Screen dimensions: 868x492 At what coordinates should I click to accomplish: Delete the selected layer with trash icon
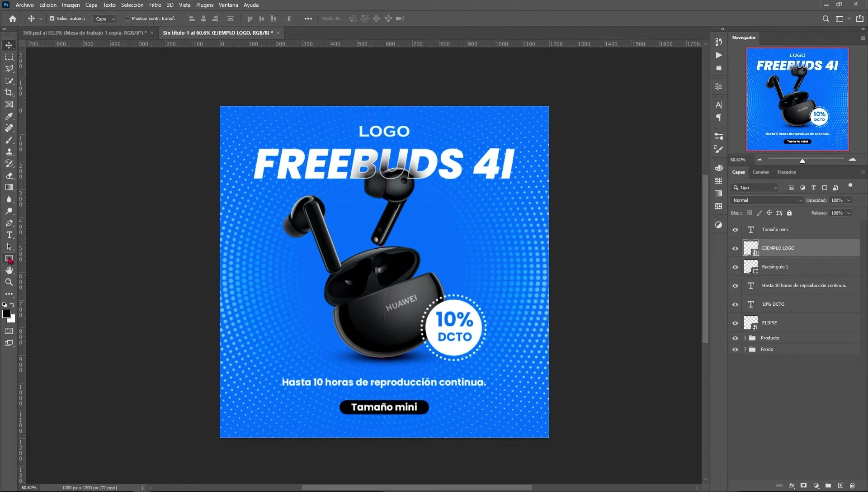853,486
